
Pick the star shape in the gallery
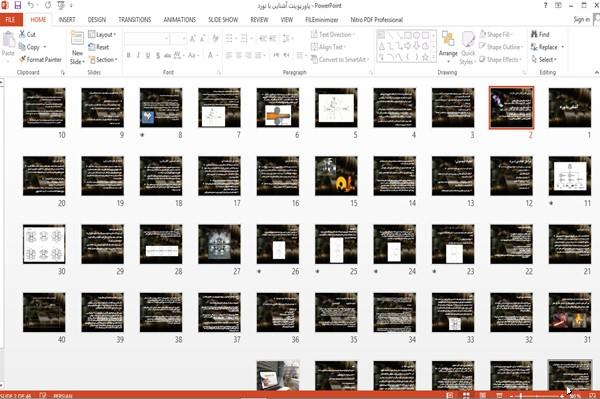point(425,57)
